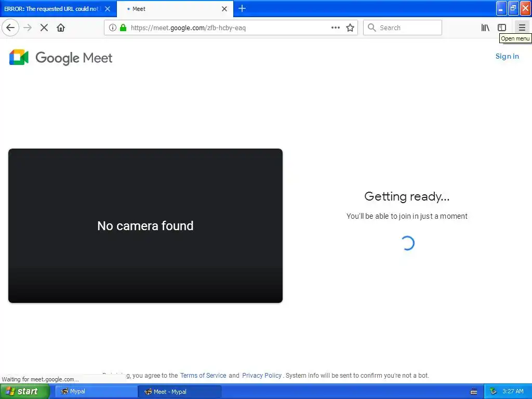This screenshot has width=532, height=399.
Task: Click the magnifier icon in Search box
Action: (372, 28)
